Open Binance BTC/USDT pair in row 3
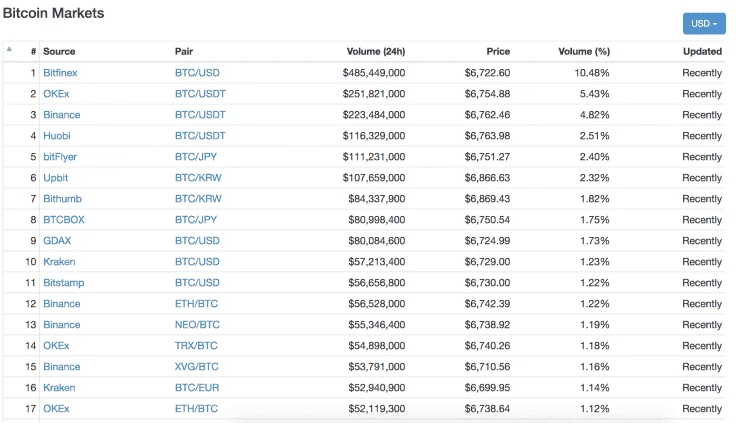Screen dimensions: 736x423 pos(200,115)
